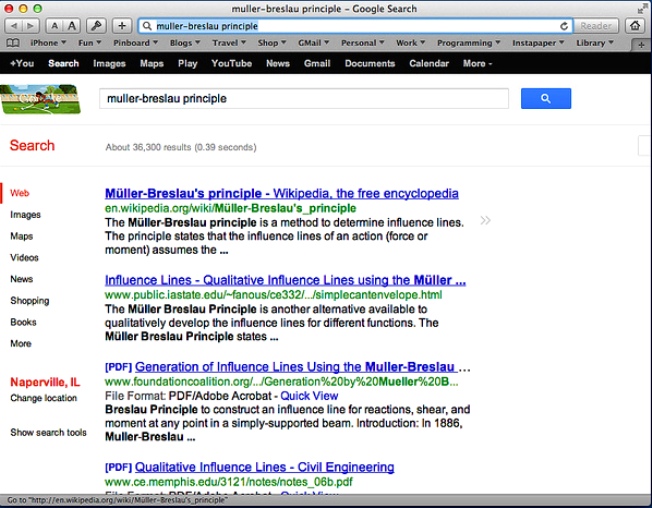Expand More filters in the sidebar

click(21, 343)
